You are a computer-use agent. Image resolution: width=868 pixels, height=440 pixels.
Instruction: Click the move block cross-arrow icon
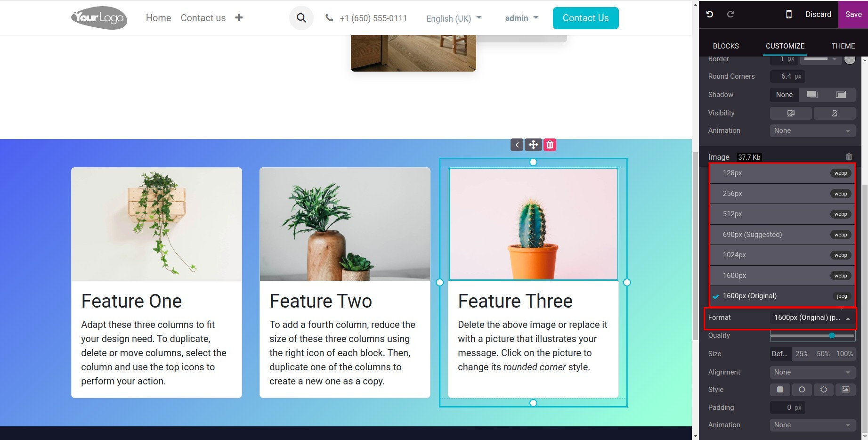click(533, 145)
